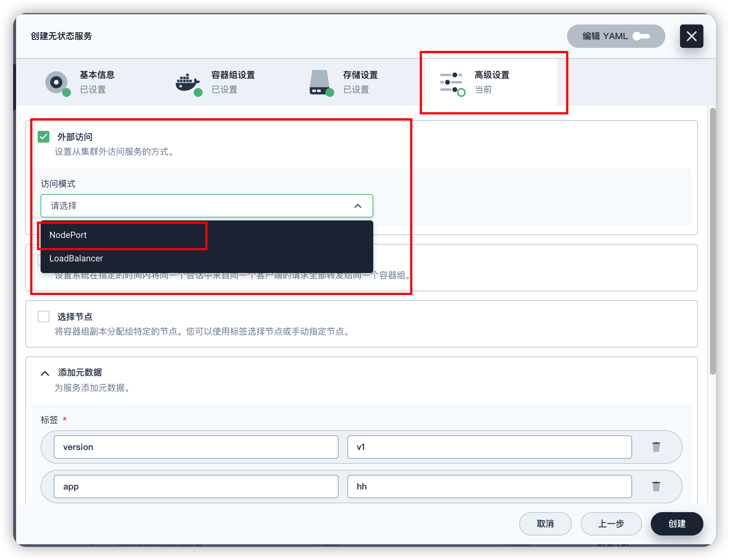
Task: Uncheck the 外部访问 checkbox
Action: click(x=44, y=137)
